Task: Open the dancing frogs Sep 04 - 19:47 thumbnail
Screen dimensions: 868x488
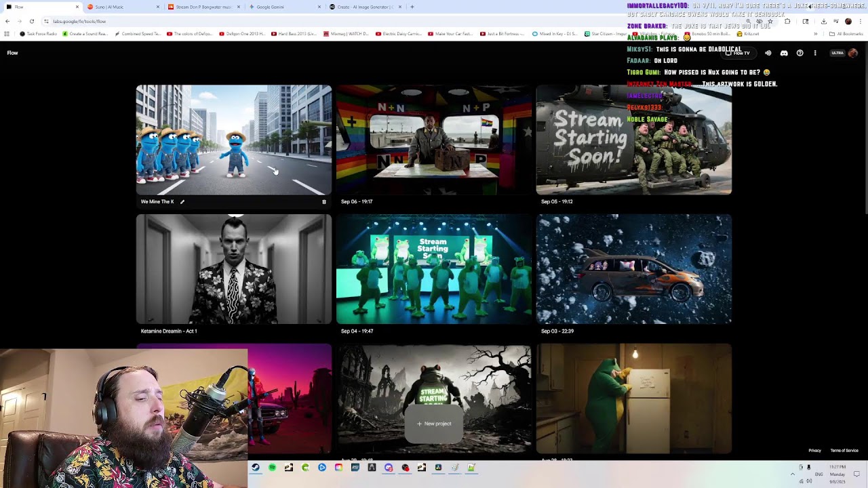Action: [434, 269]
